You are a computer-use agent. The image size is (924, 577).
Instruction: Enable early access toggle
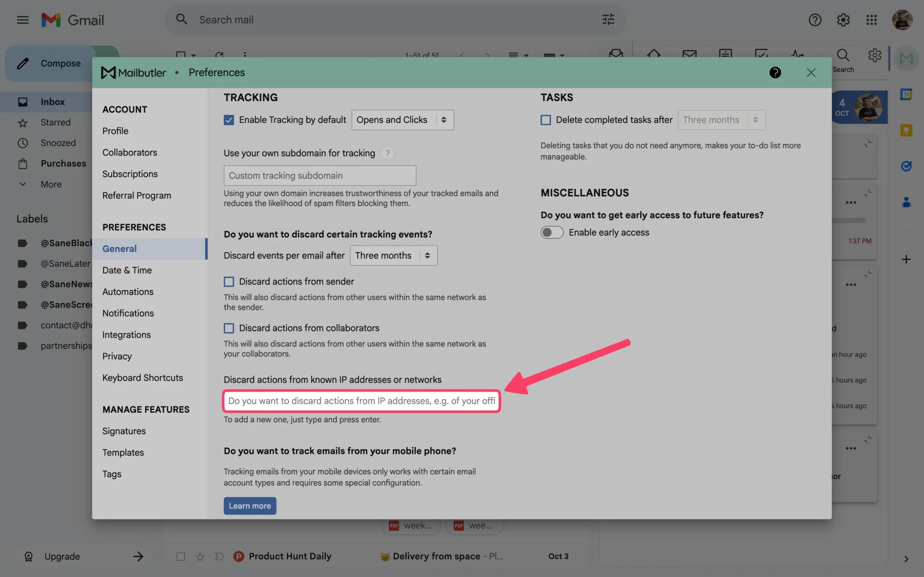click(x=552, y=232)
